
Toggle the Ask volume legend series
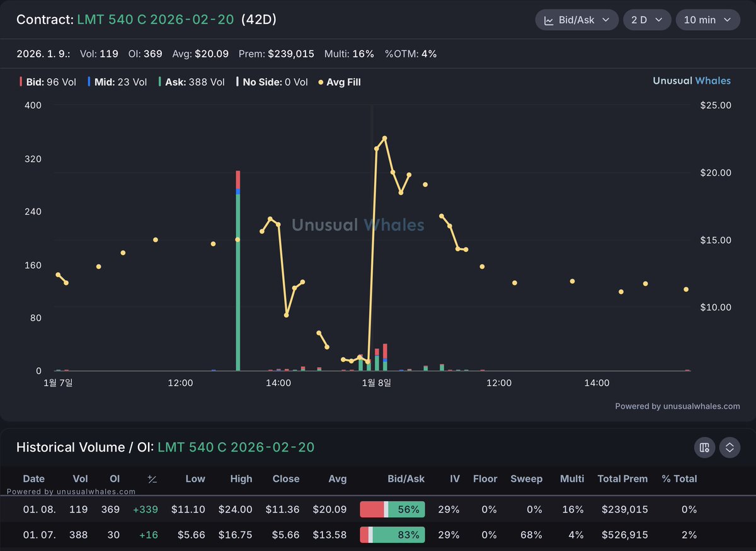(x=192, y=82)
